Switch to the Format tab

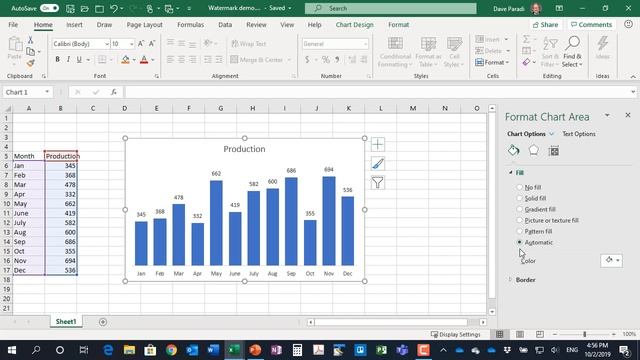398,24
